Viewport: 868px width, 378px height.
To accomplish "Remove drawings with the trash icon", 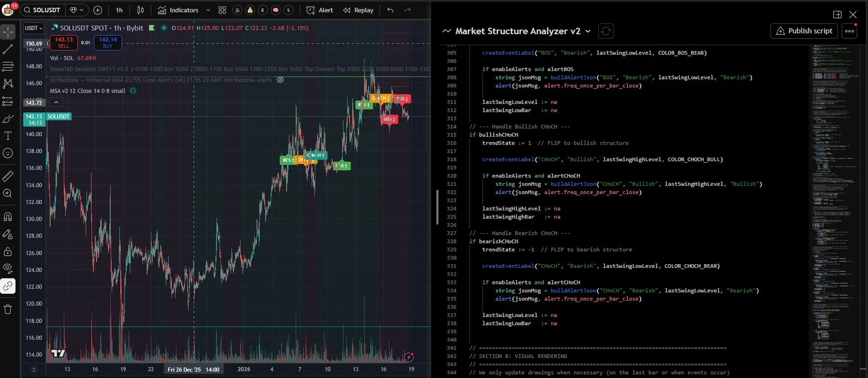I will 8,309.
